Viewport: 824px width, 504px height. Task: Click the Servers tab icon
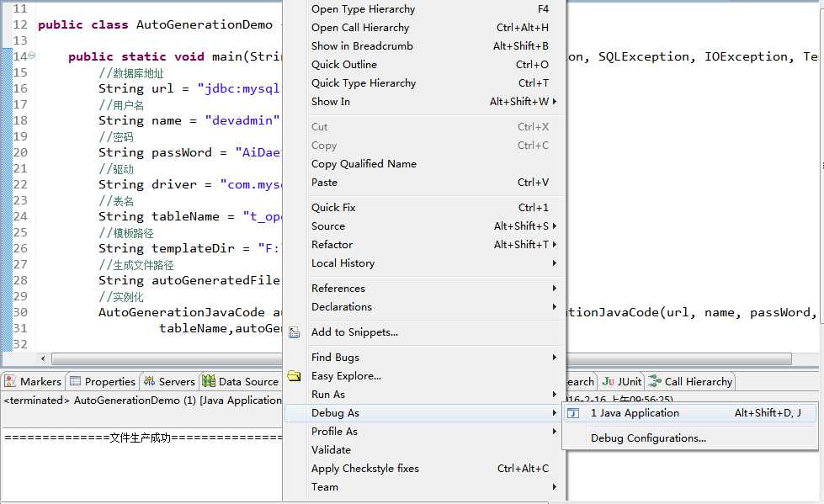click(x=149, y=381)
